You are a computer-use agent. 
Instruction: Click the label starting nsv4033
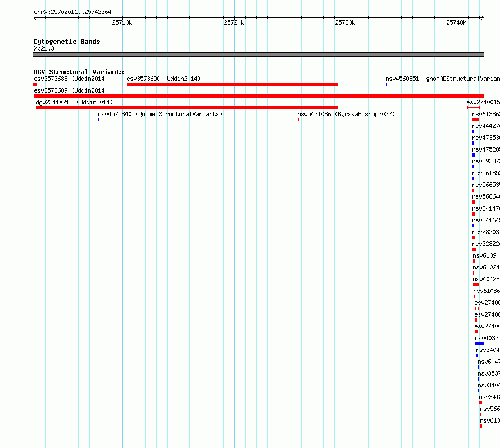(x=488, y=338)
